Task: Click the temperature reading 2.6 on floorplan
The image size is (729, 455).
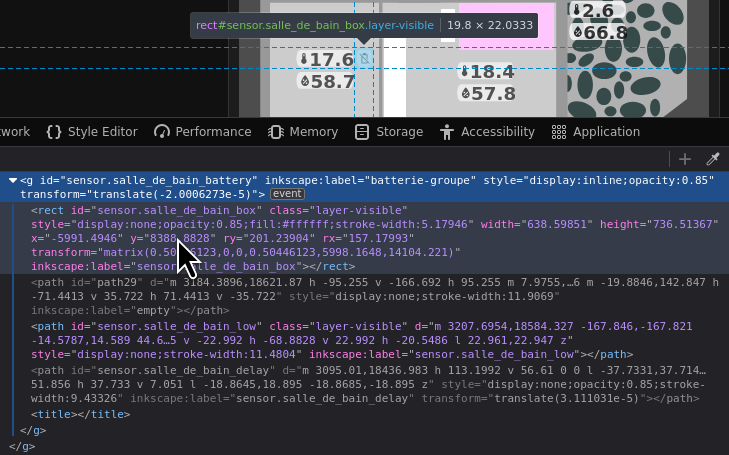Action: point(597,11)
